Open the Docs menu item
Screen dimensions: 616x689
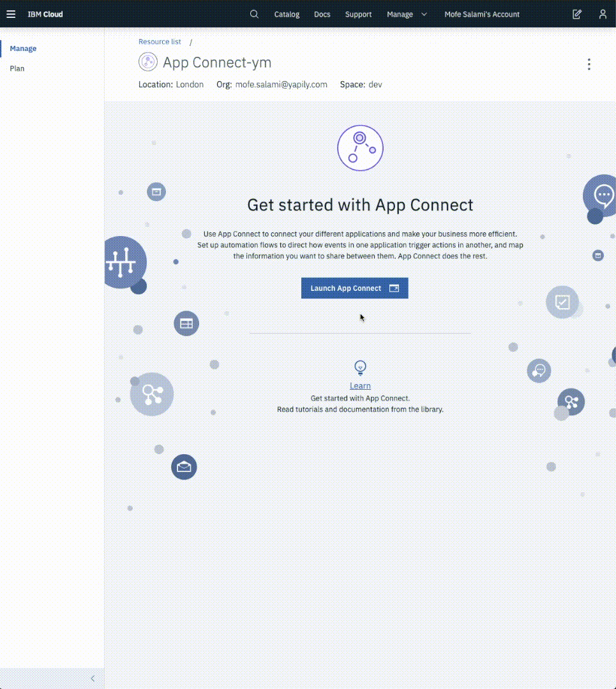(x=322, y=14)
